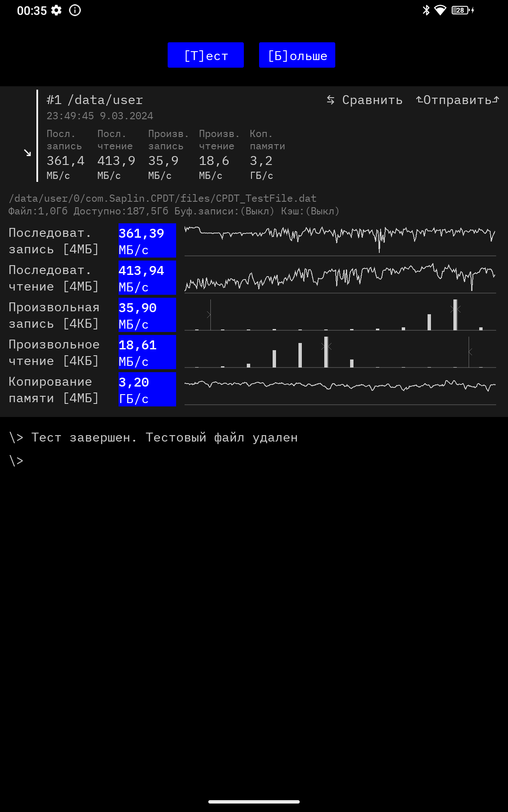
Task: Click the sequential write speed graph
Action: pos(340,240)
